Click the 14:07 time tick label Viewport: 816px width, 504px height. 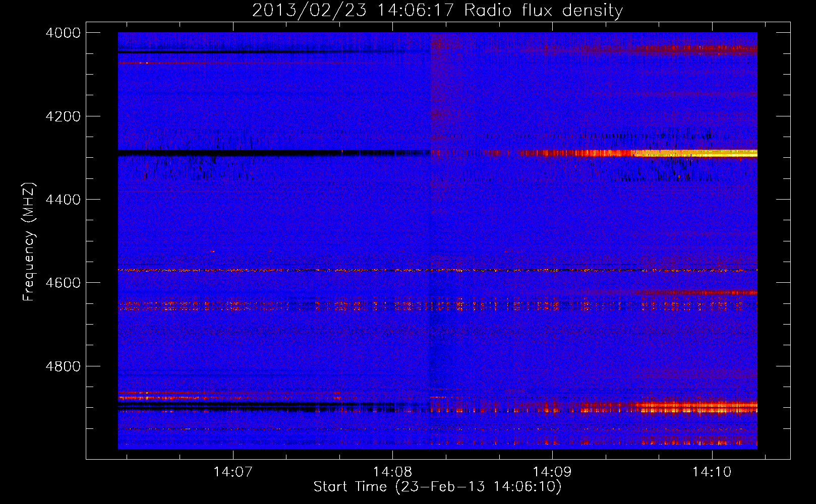point(232,472)
